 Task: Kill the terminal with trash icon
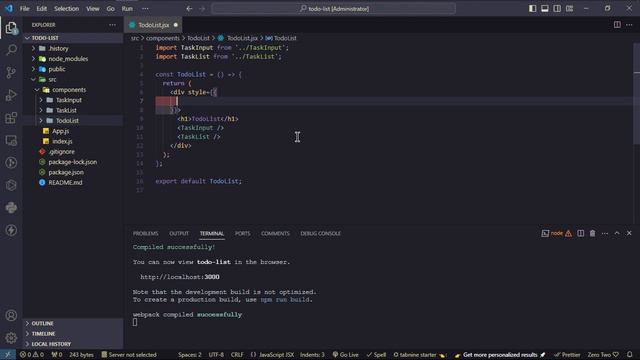coord(592,233)
